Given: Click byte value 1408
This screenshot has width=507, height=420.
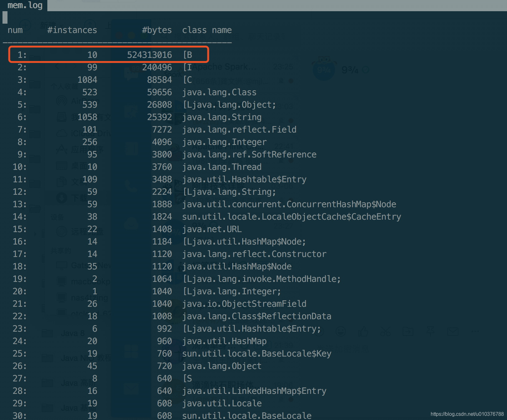Looking at the screenshot, I should pos(162,229).
